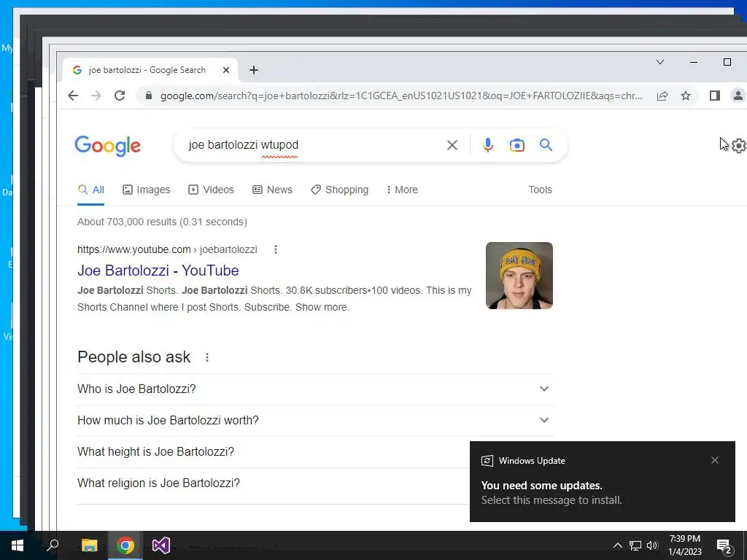Screen dimensions: 747x560
Task: Open the tab search chevron in the title bar
Action: pyautogui.click(x=660, y=62)
